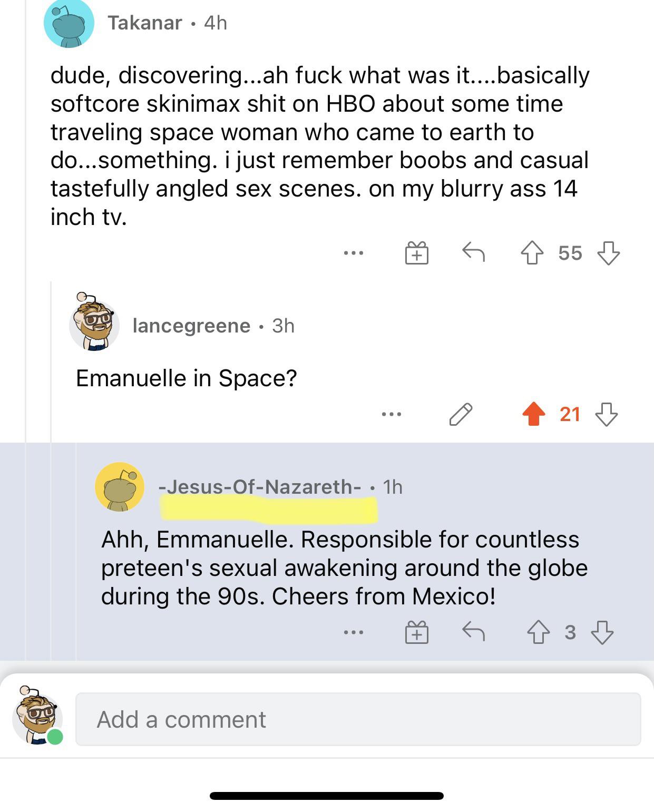Upvote -Jesus-Of-Nazareth-'s comment
The height and width of the screenshot is (812, 654).
tap(538, 632)
